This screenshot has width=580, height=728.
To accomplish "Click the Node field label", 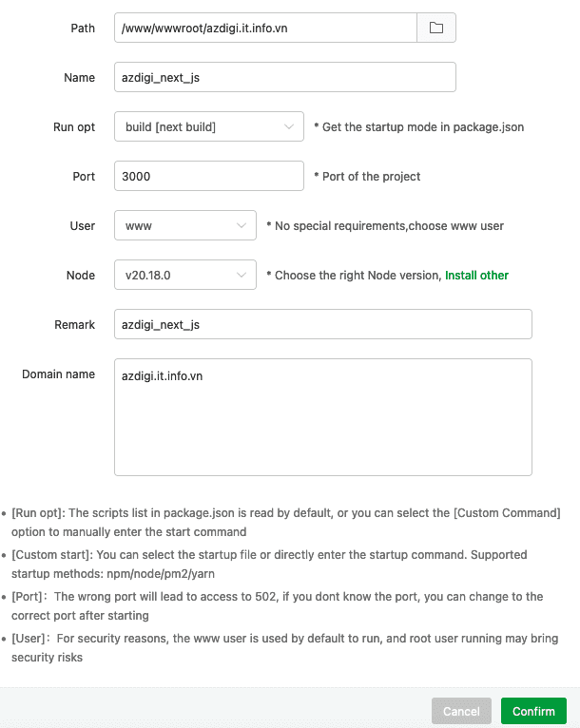I will pyautogui.click(x=81, y=275).
